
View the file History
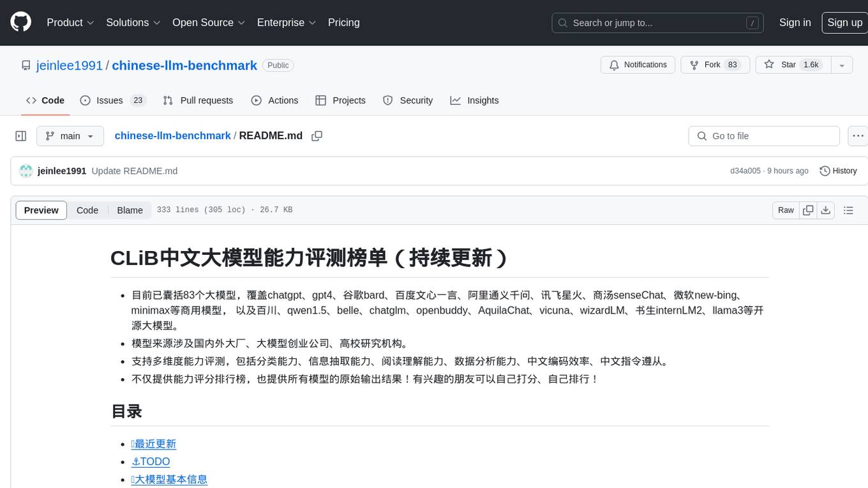coord(838,171)
